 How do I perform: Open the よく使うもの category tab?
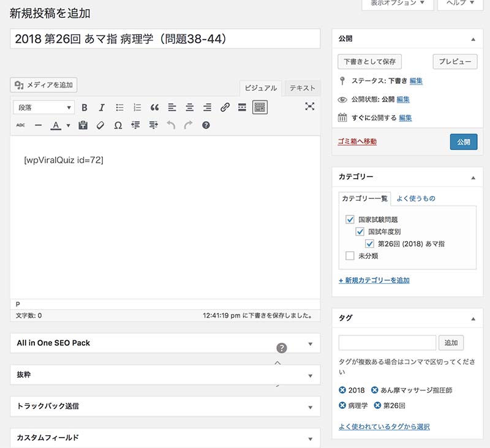[416, 198]
